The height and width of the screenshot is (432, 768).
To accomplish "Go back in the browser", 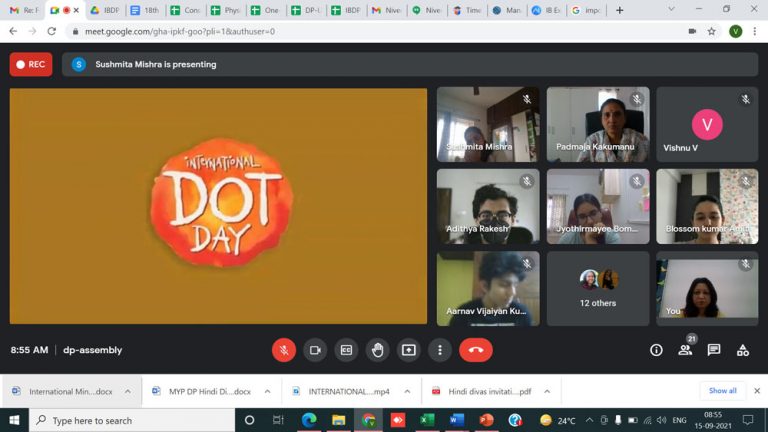I will click(13, 31).
